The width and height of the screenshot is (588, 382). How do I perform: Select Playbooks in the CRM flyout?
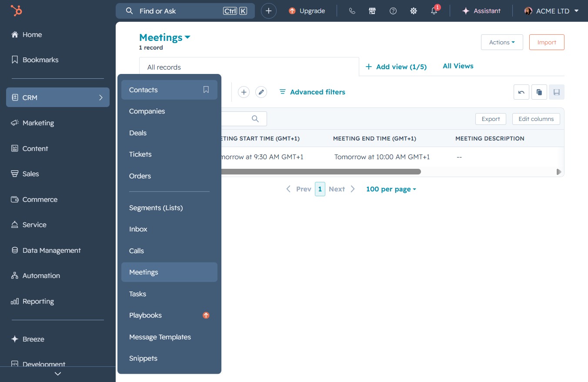pos(169,315)
